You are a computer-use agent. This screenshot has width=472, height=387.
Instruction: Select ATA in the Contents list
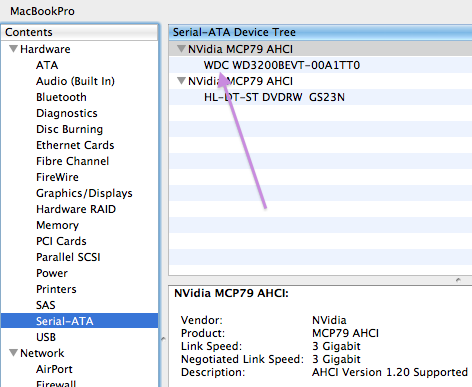(x=47, y=65)
